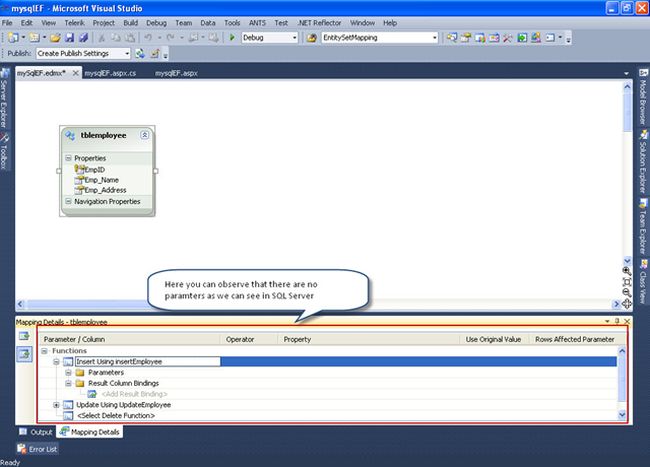This screenshot has height=467, width=650.
Task: Collapse Navigation Properties section of tblemployee
Action: (x=68, y=201)
